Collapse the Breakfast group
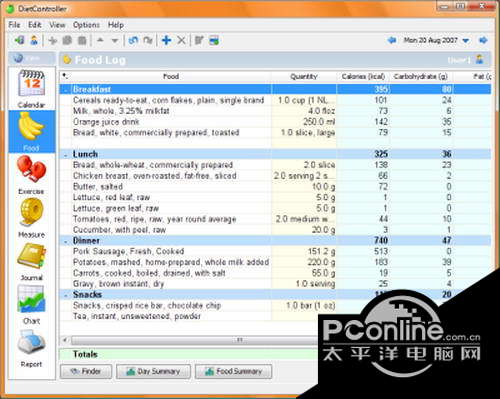500x399 pixels. [65, 89]
